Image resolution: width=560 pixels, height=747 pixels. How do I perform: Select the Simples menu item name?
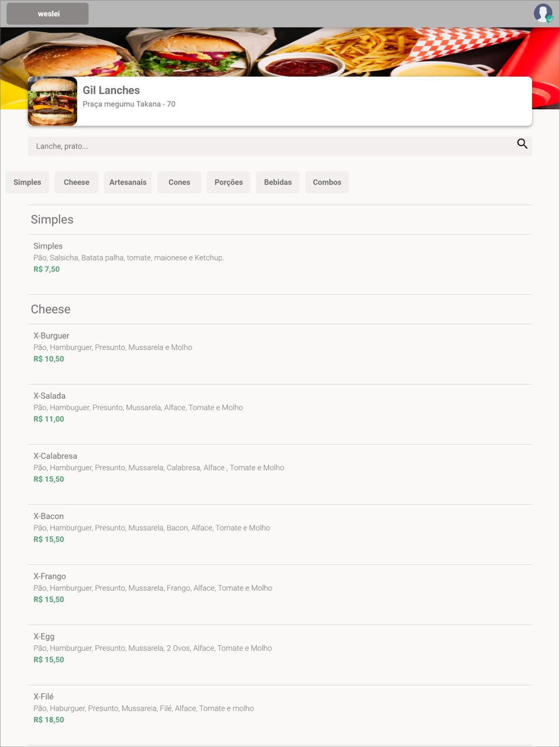(48, 246)
